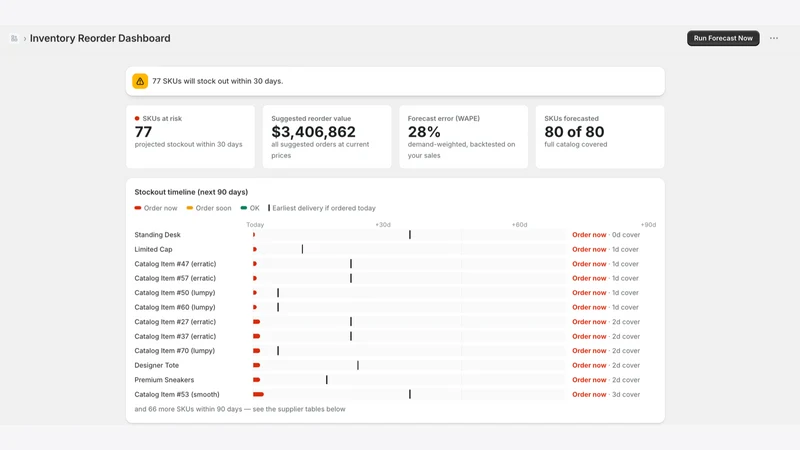Image resolution: width=800 pixels, height=450 pixels.
Task: Select the Standing Desk row label
Action: [157, 235]
